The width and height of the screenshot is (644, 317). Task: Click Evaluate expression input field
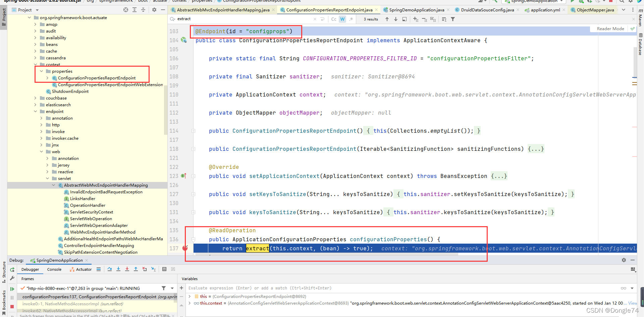(x=402, y=288)
